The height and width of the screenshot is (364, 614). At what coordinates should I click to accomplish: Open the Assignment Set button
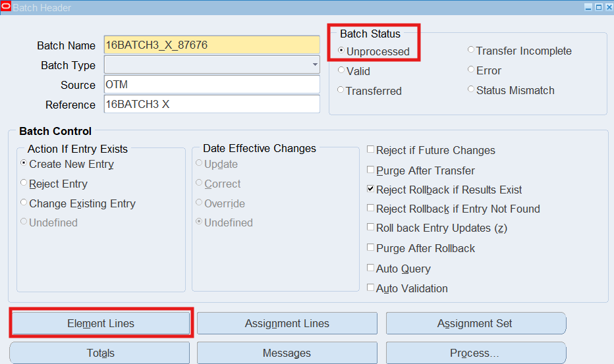[x=475, y=323]
